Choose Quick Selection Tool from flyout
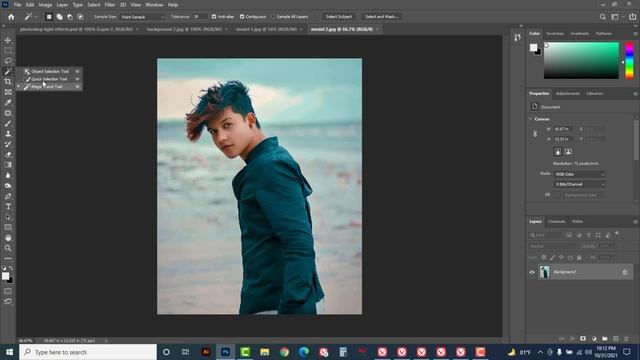The width and height of the screenshot is (640, 360). tap(49, 79)
